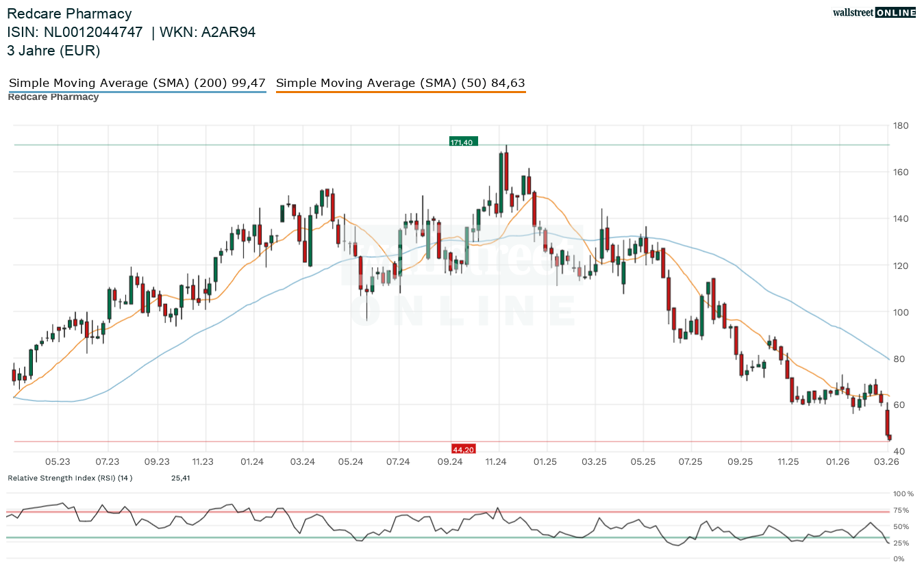Click the red 44,20 low price marker
This screenshot has width=924, height=577.
click(x=463, y=449)
